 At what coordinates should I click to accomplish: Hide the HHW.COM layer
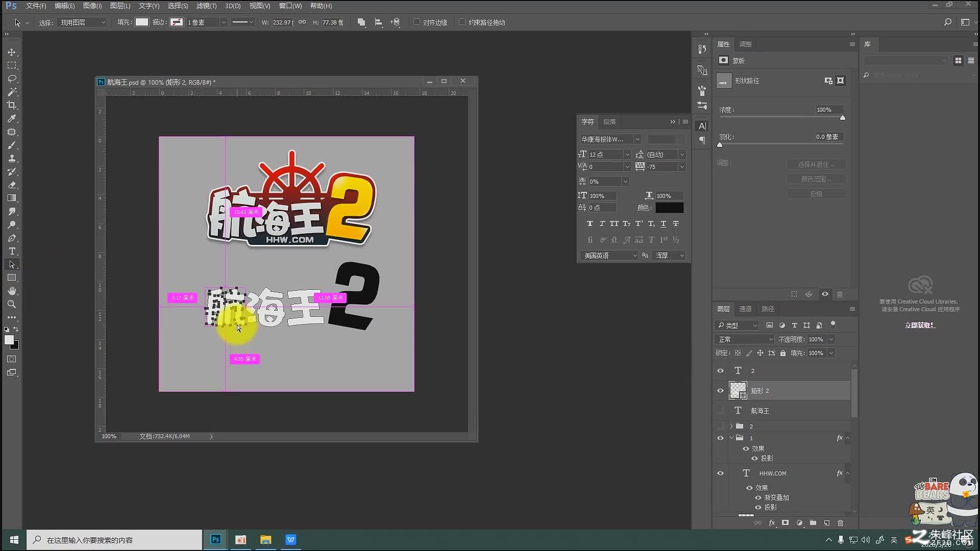[x=721, y=473]
